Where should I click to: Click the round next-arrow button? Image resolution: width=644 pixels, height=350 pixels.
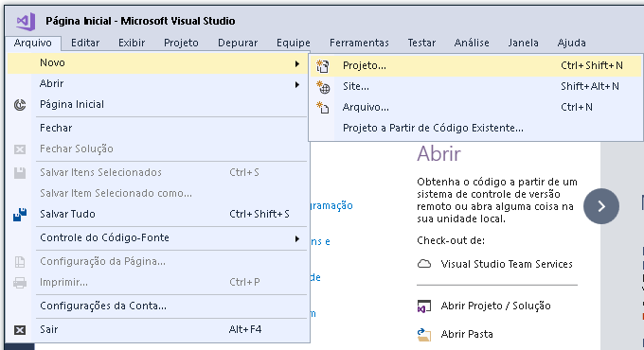(x=601, y=206)
